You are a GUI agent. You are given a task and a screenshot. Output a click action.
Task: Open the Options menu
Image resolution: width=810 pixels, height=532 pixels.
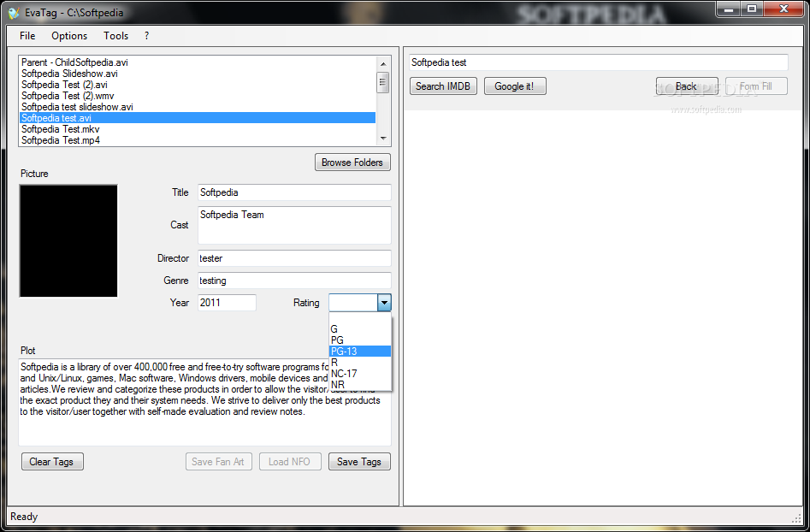pyautogui.click(x=69, y=36)
